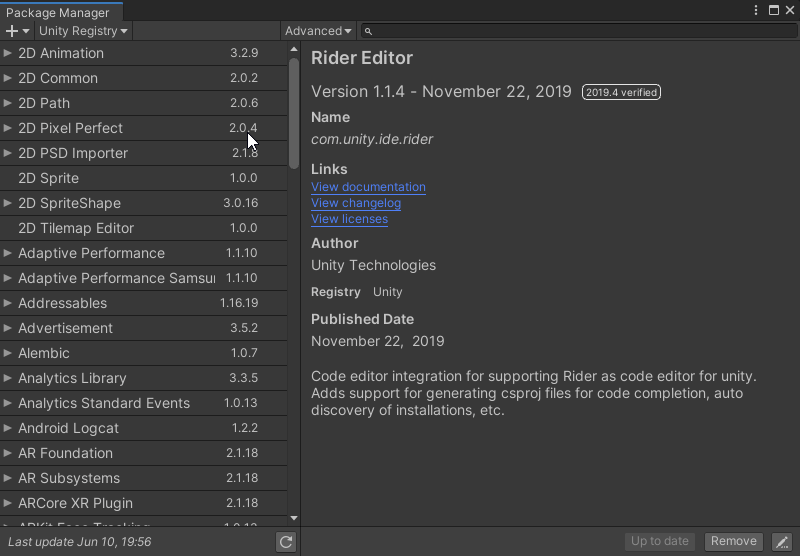
Task: Open the Advanced dropdown menu
Action: pos(318,31)
